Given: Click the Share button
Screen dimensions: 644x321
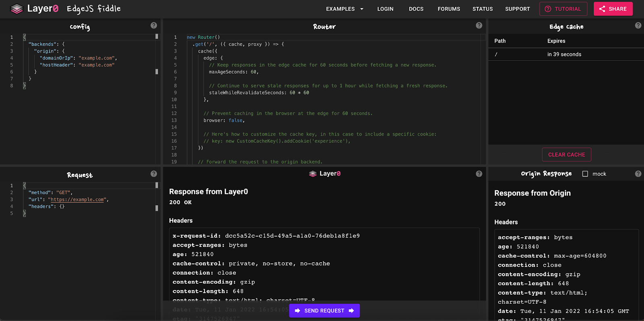Looking at the screenshot, I should [x=613, y=9].
